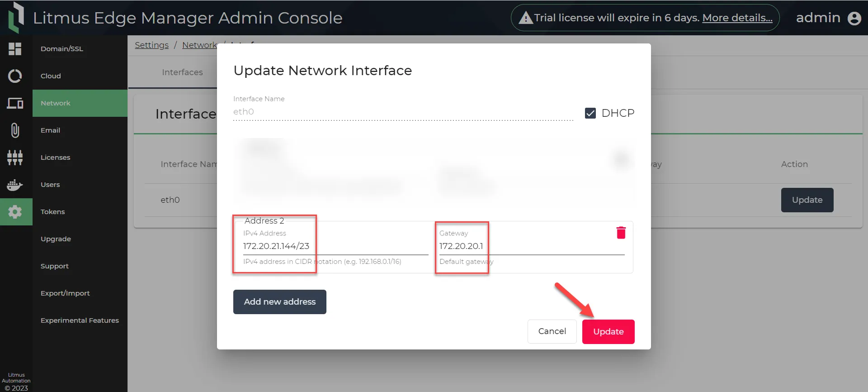Click the Add new address button
Screen dimensions: 868x392
tap(280, 302)
